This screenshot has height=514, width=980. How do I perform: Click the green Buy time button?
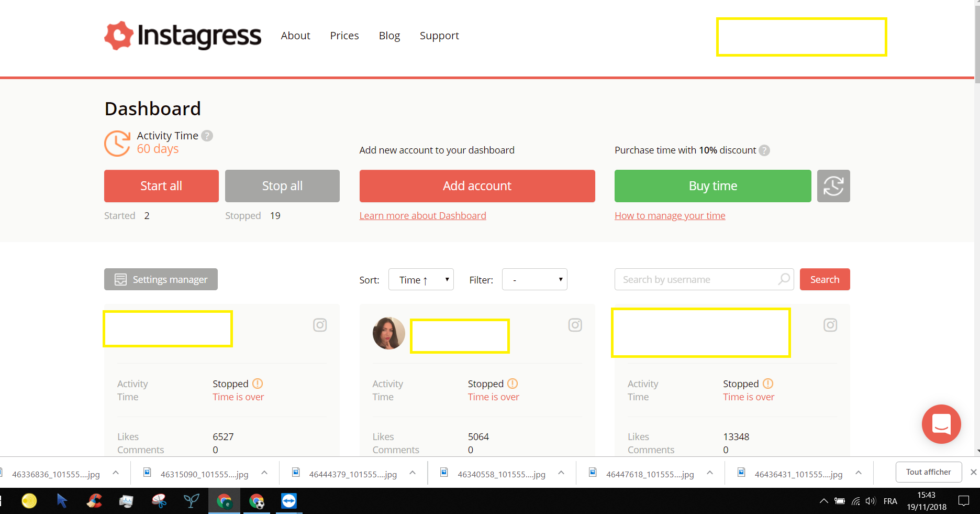click(713, 186)
